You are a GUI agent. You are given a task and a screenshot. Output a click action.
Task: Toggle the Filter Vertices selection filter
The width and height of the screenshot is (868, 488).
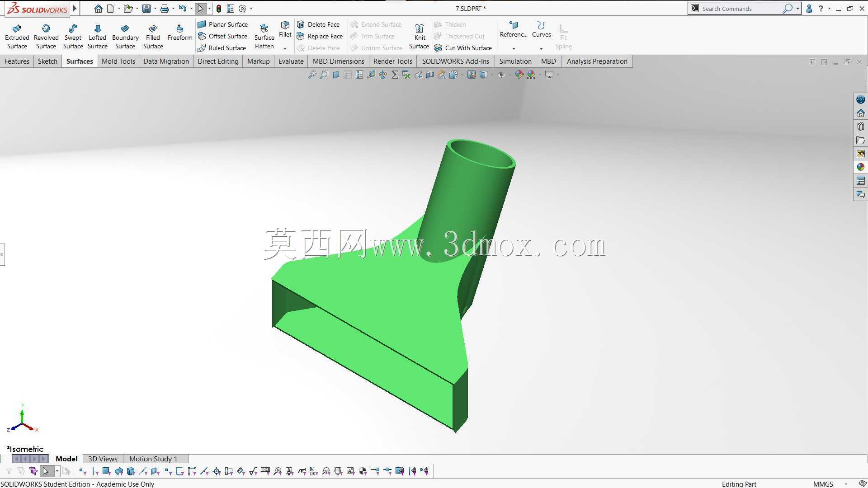82,471
